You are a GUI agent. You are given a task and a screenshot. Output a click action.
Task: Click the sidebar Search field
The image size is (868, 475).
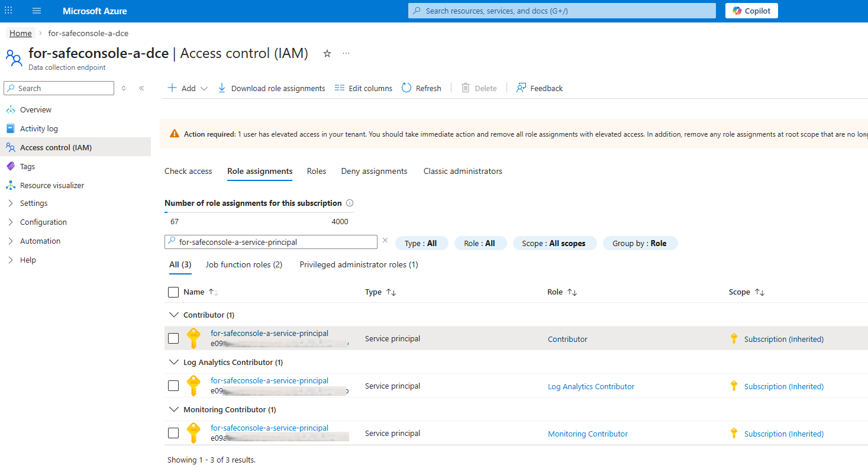pos(59,88)
